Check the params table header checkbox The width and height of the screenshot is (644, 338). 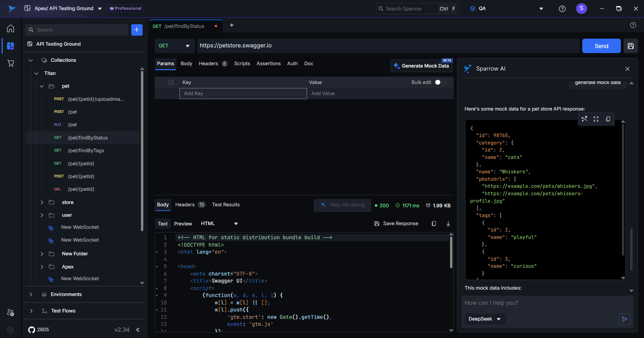point(171,82)
